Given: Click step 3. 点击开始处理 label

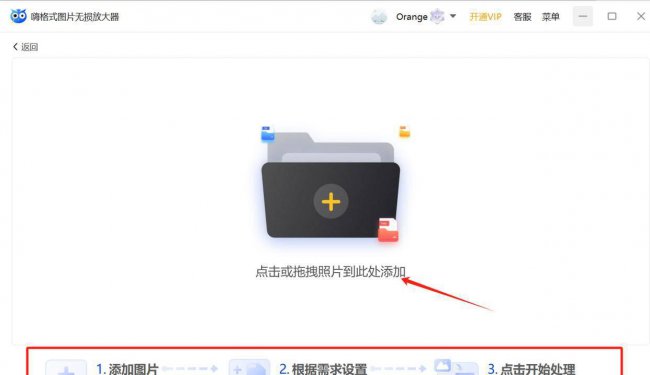Looking at the screenshot, I should (531, 369).
